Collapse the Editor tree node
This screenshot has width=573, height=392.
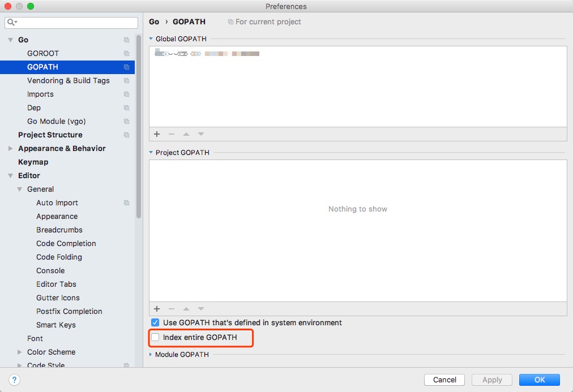tap(10, 175)
